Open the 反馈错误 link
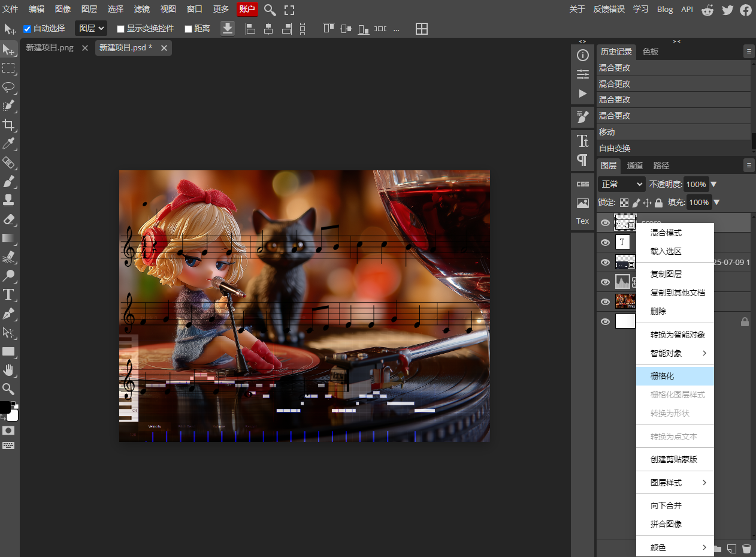756x557 pixels. 609,10
